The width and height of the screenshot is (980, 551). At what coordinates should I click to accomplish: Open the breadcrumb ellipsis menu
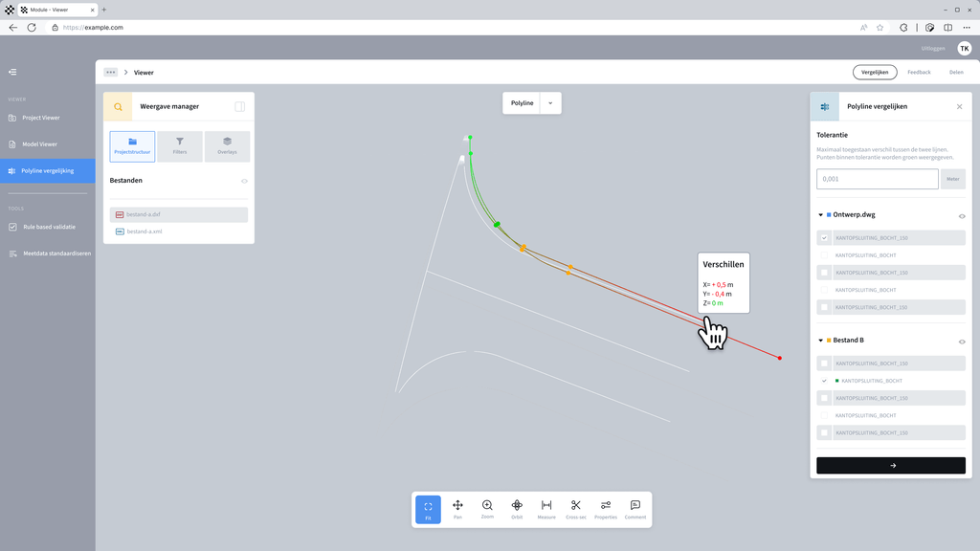(111, 73)
